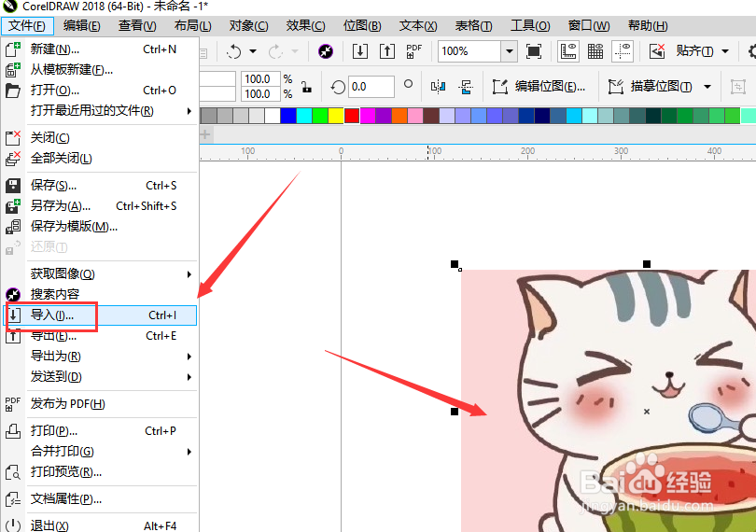Image resolution: width=756 pixels, height=532 pixels.
Task: Open the 效果 menu
Action: pyautogui.click(x=306, y=25)
